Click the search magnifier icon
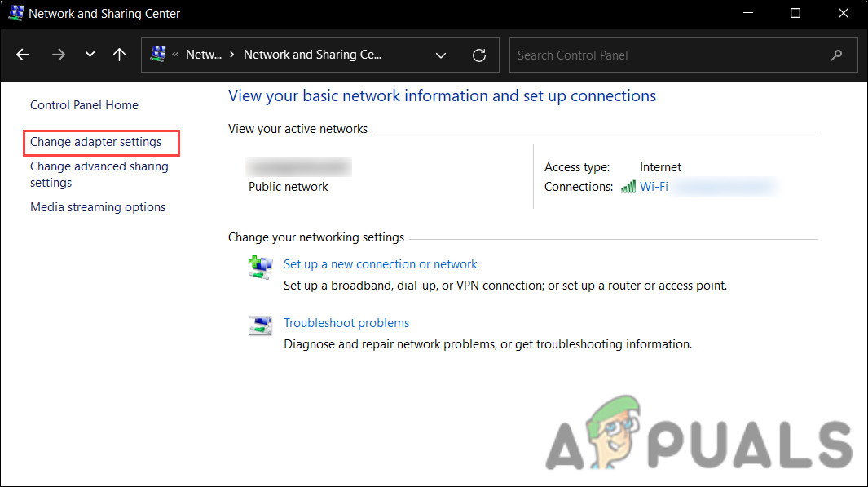Image resolution: width=868 pixels, height=487 pixels. [x=836, y=55]
